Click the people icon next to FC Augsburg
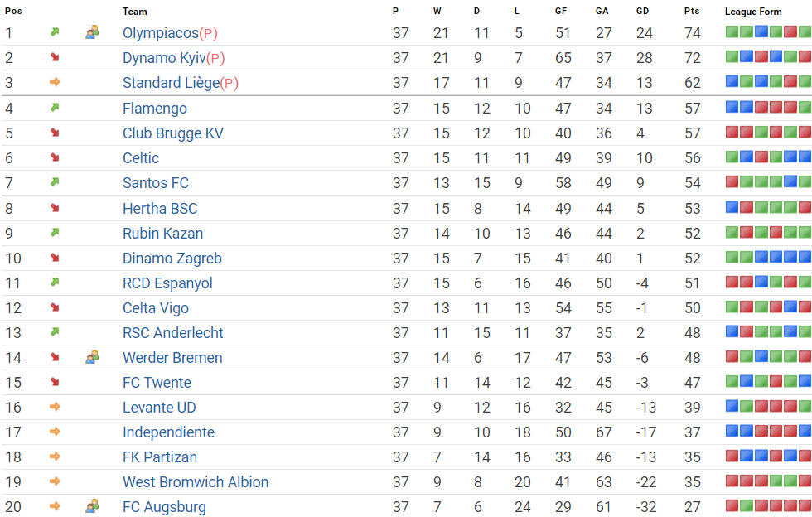Image resolution: width=812 pixels, height=517 pixels. pos(92,506)
